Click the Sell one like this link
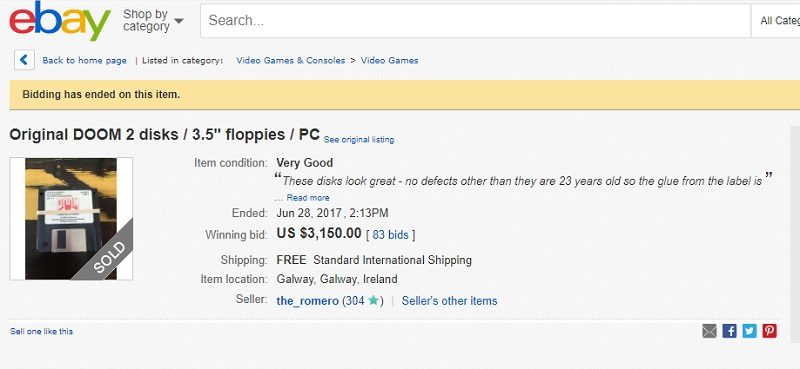This screenshot has width=800, height=369. coord(41,331)
